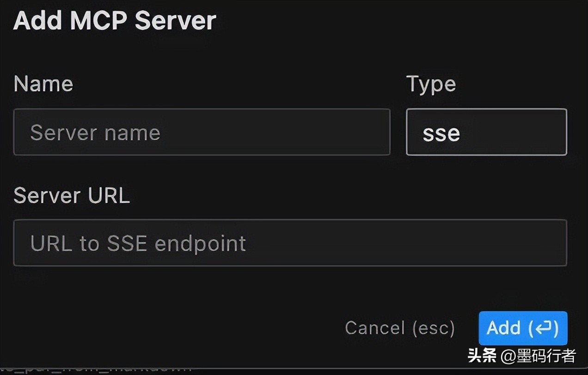The image size is (588, 375).
Task: Click the Name field label
Action: coord(43,84)
